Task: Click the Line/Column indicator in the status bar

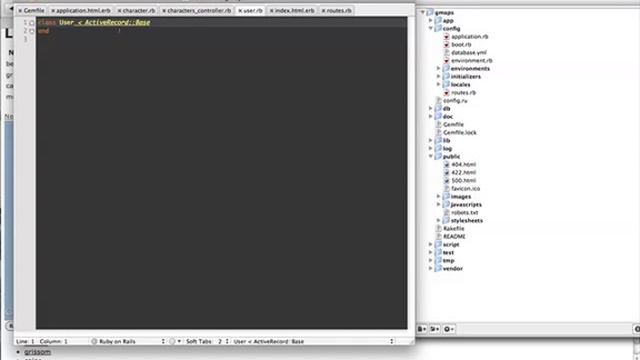Action: pyautogui.click(x=42, y=341)
